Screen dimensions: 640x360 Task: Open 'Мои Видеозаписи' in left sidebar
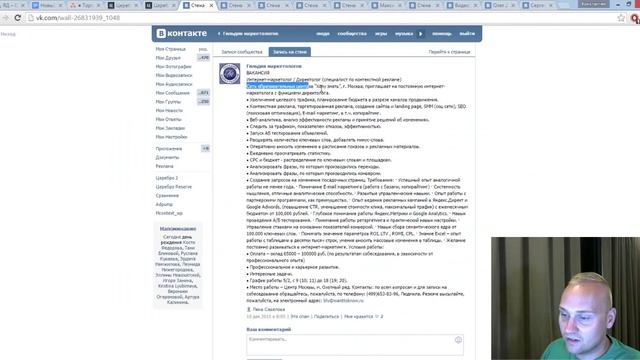[174, 76]
